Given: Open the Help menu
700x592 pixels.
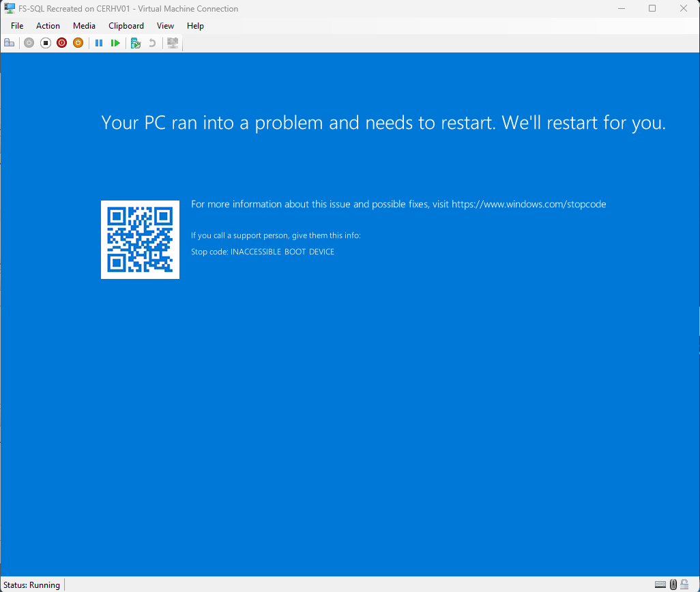Looking at the screenshot, I should [x=195, y=26].
